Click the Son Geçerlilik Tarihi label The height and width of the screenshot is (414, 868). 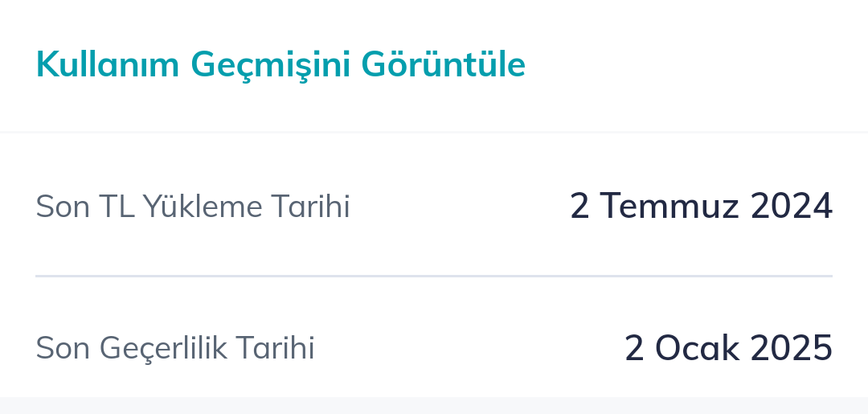pyautogui.click(x=175, y=348)
